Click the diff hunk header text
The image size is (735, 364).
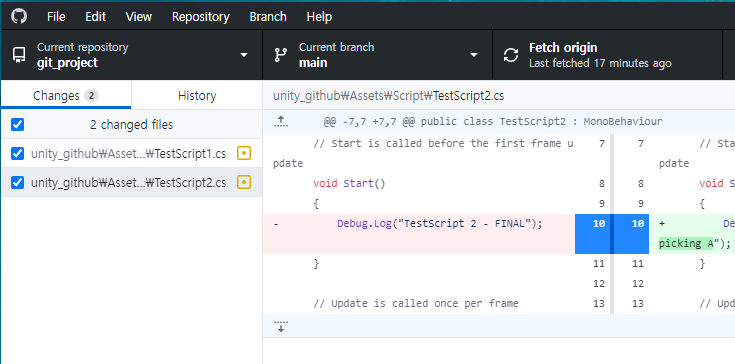pyautogui.click(x=493, y=122)
